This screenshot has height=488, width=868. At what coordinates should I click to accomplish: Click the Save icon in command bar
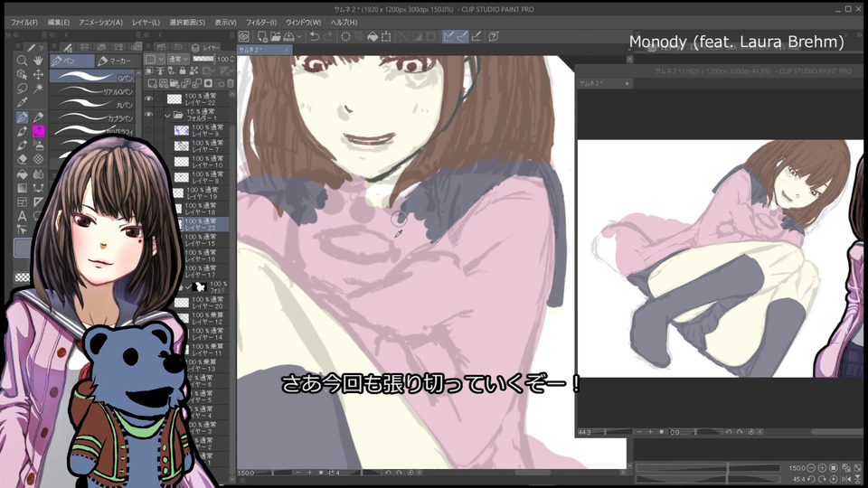click(x=289, y=36)
